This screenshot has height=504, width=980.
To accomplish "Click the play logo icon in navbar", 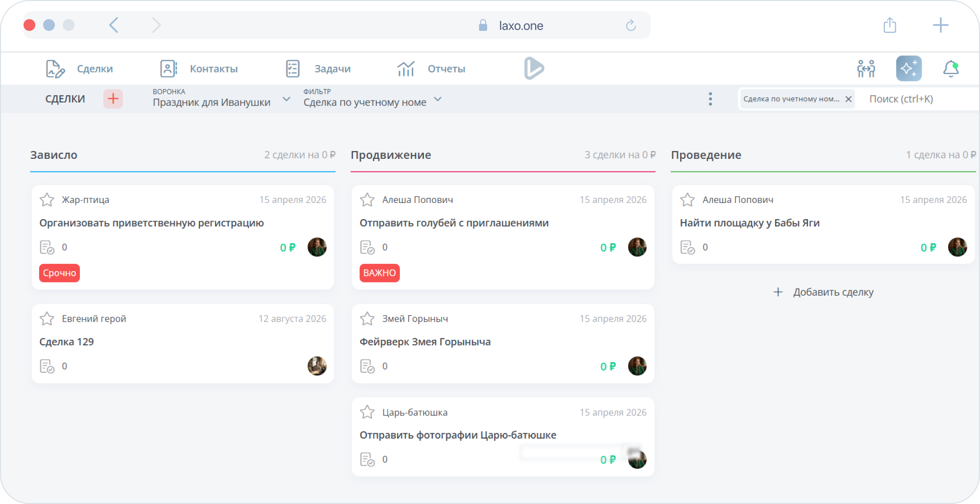I will click(x=534, y=68).
